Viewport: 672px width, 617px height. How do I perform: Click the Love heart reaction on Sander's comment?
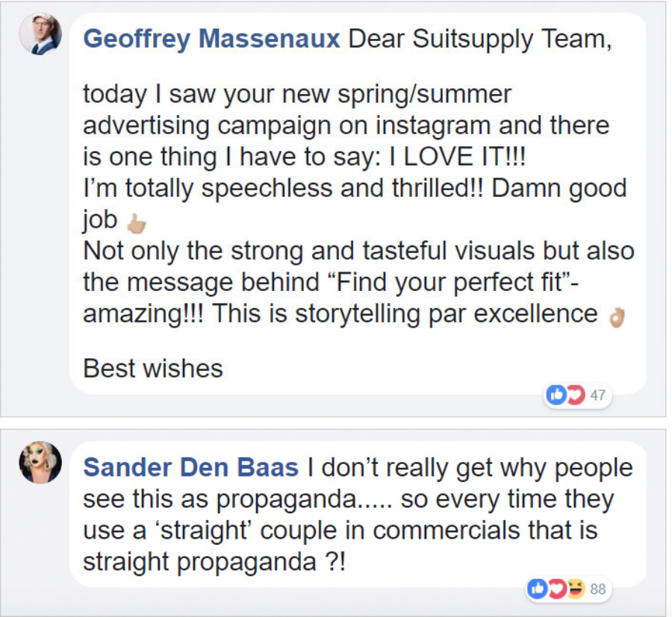click(556, 589)
